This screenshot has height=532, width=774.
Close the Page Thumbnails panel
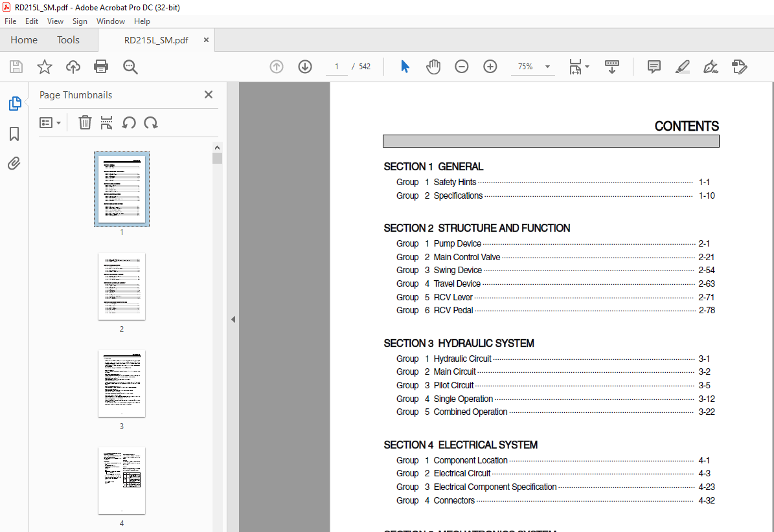coord(209,94)
